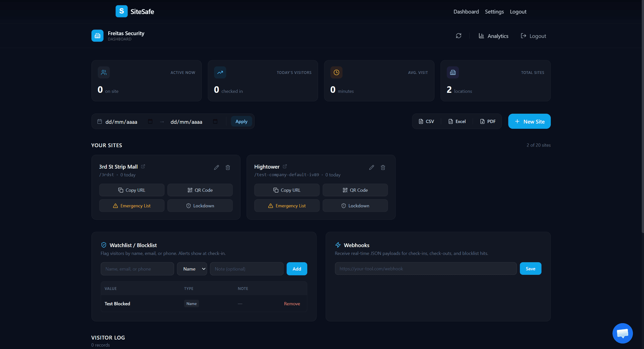Show QR Code for 3rd St Strip Mall
The width and height of the screenshot is (644, 349).
point(200,190)
